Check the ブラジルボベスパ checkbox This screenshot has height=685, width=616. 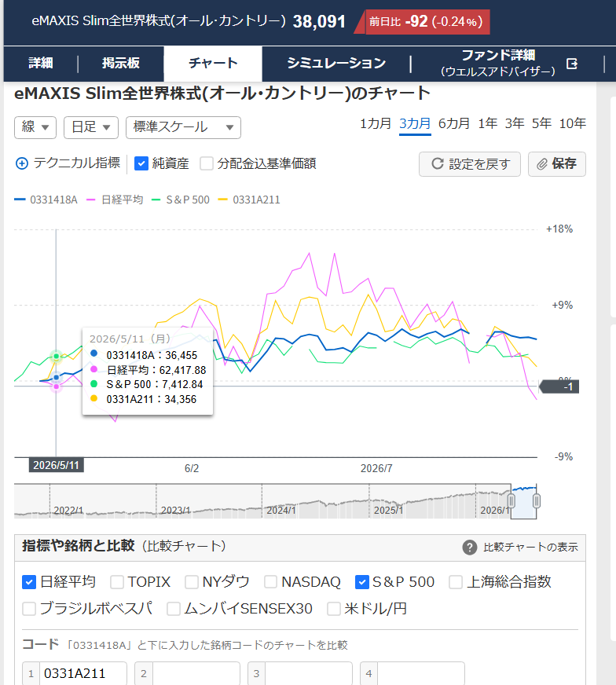point(29,609)
